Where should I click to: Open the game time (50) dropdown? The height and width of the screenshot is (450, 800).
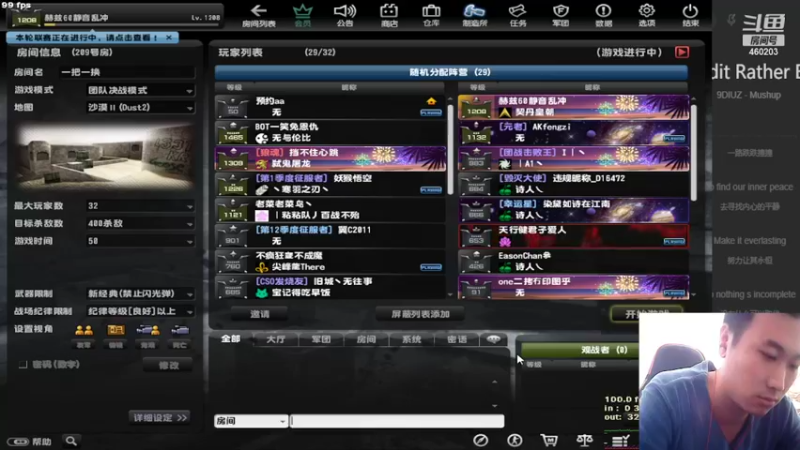[140, 241]
